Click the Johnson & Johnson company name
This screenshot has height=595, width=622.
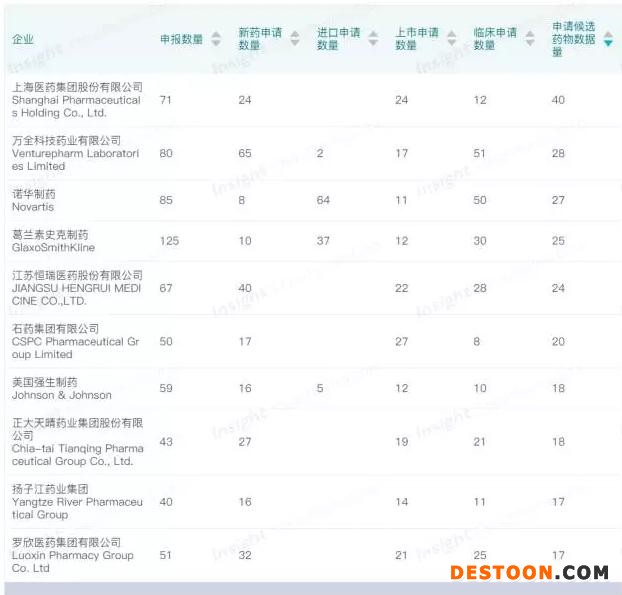[x=61, y=388]
